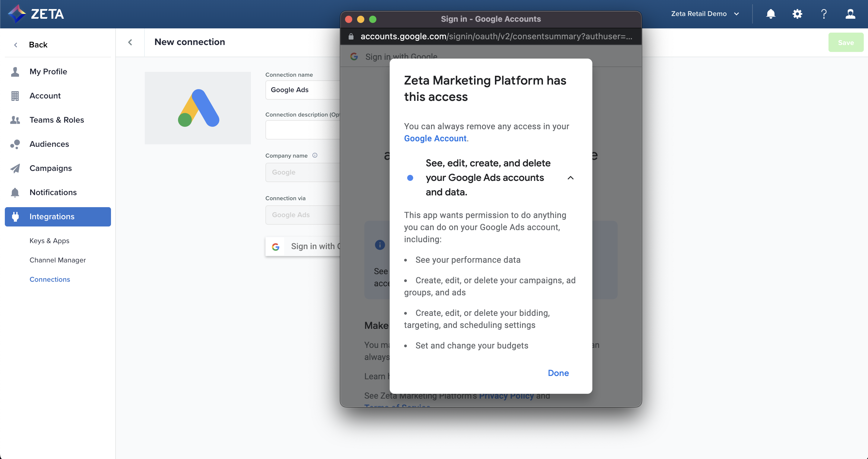Click the Connection name input field

303,90
